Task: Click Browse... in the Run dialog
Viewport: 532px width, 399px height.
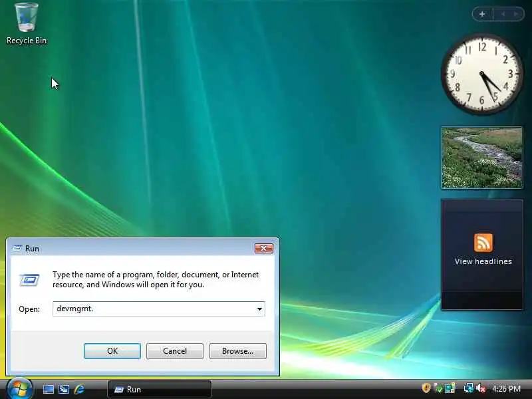Action: pos(238,351)
